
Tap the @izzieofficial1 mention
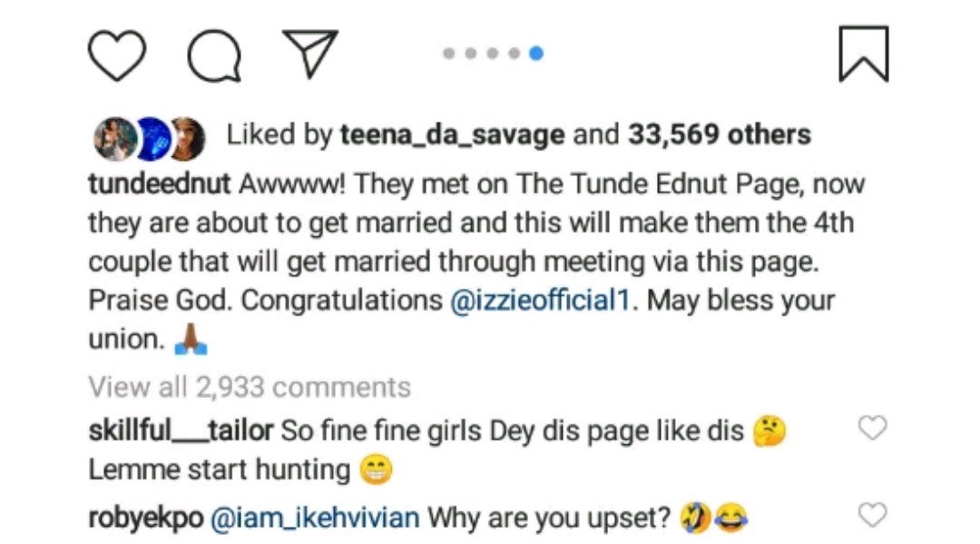540,301
